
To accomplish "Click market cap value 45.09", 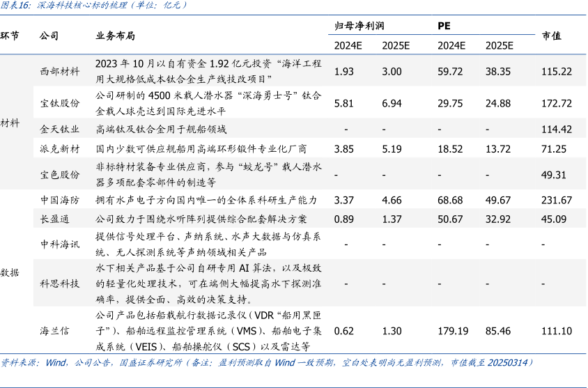I will click(x=554, y=219).
